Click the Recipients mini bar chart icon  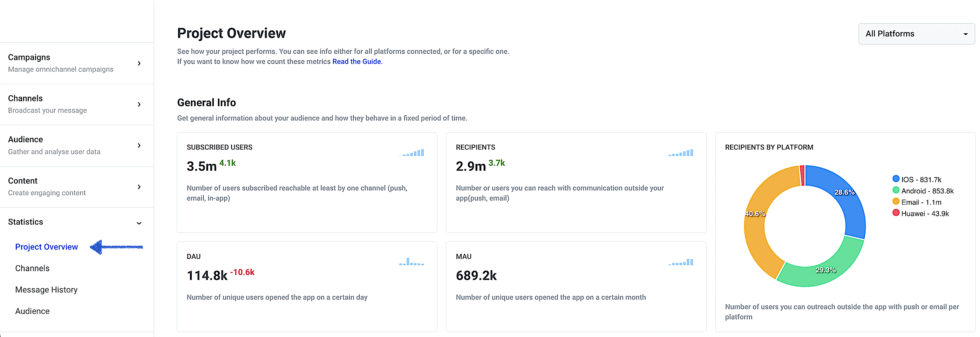point(681,153)
